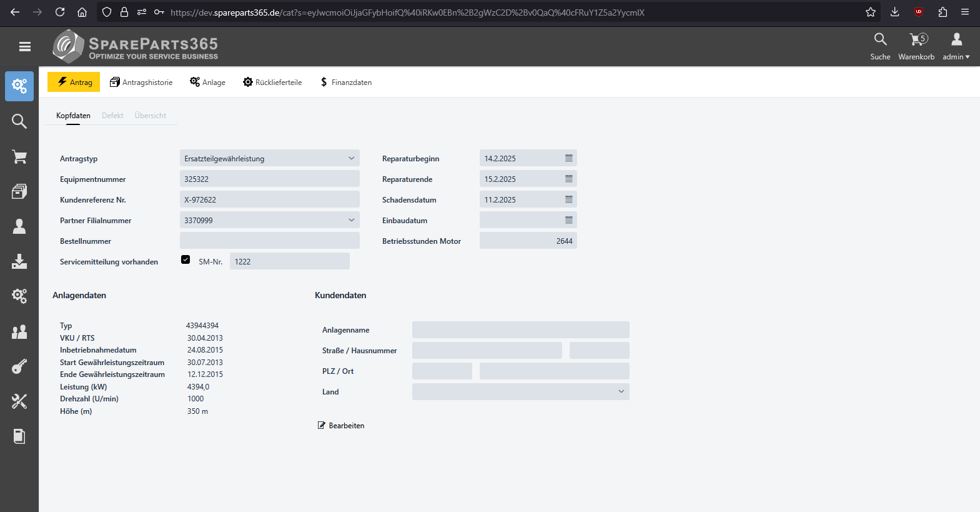Open the wrench and screwdriver tools icon
The height and width of the screenshot is (512, 980).
coord(19,401)
